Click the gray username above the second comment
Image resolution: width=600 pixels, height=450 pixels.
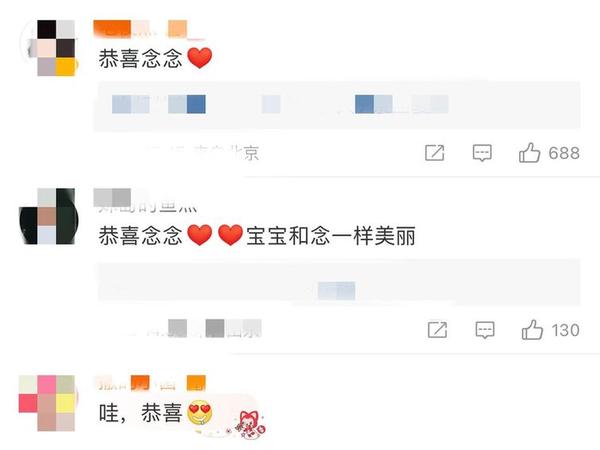[145, 201]
